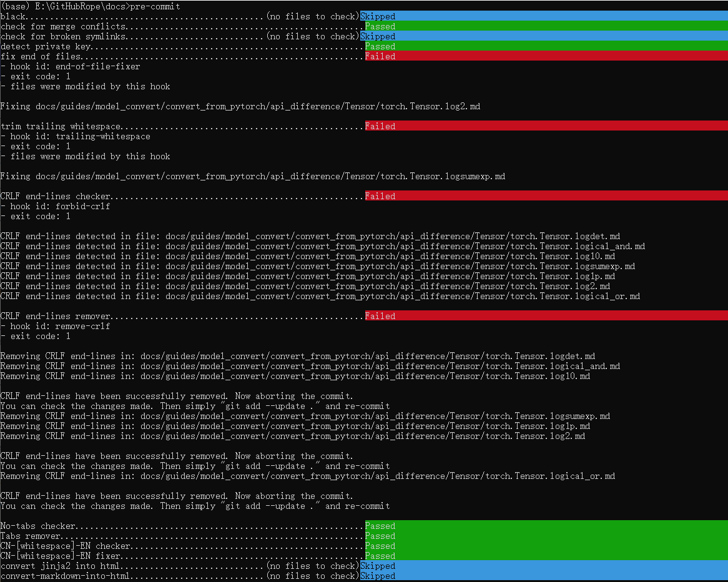This screenshot has width=728, height=582.
Task: Click Removing CRLF line for torch.Tensor.log1p.md
Action: click(295, 426)
